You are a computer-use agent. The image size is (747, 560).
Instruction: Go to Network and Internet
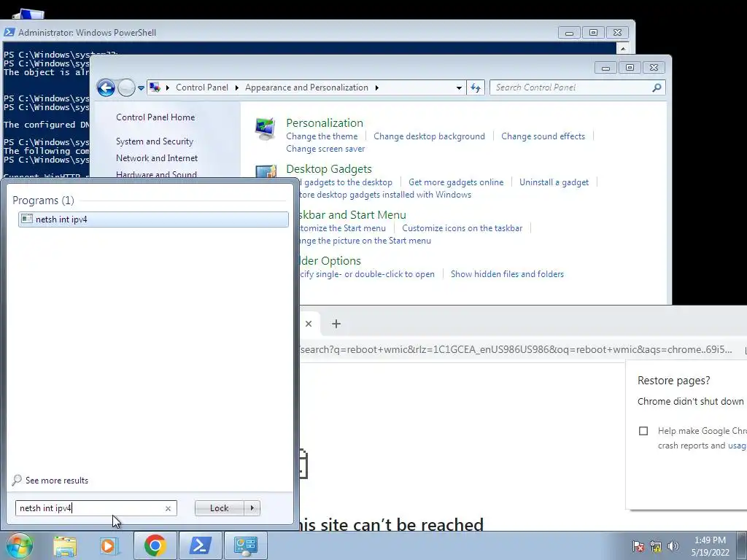[157, 158]
